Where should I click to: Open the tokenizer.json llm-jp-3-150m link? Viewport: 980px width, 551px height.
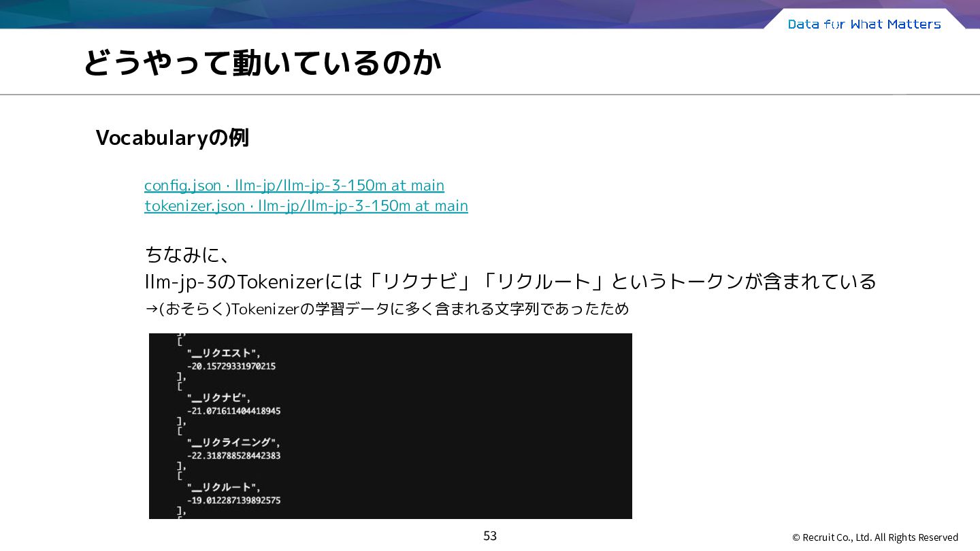(306, 206)
